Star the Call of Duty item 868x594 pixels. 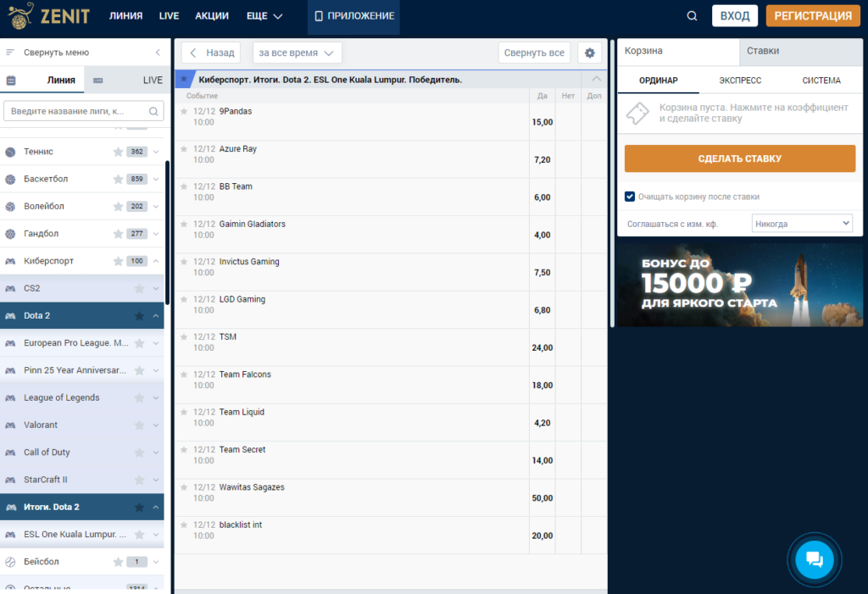click(x=140, y=452)
